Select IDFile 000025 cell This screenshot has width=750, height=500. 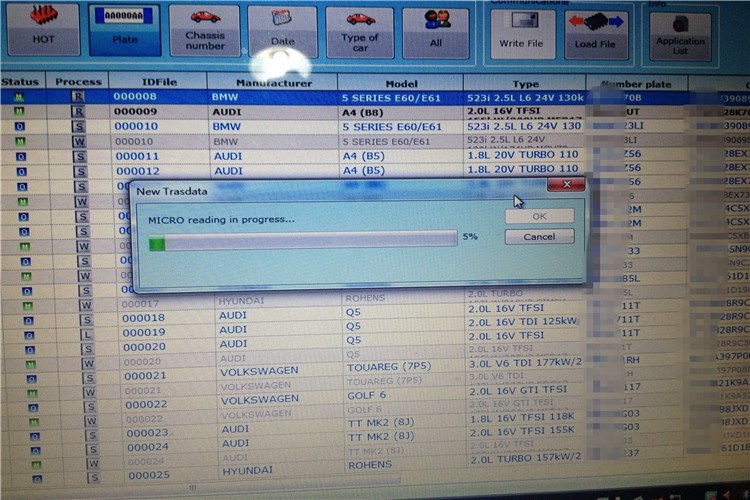[x=149, y=475]
